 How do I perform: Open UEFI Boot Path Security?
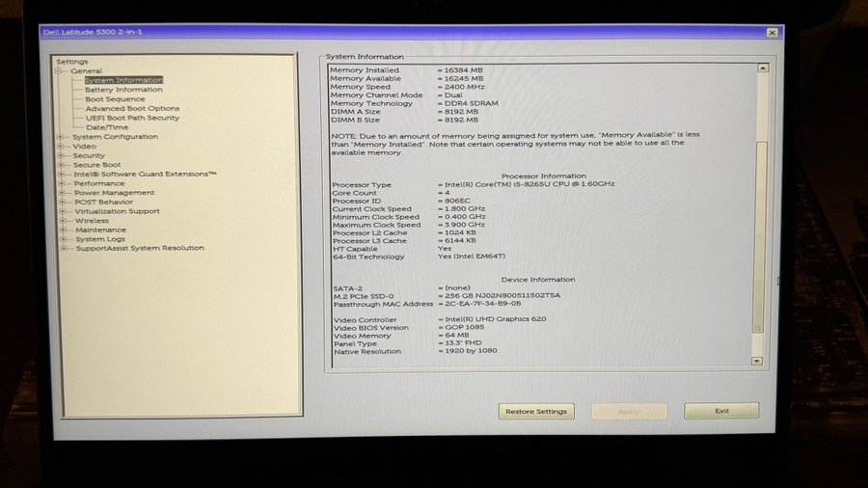[132, 118]
